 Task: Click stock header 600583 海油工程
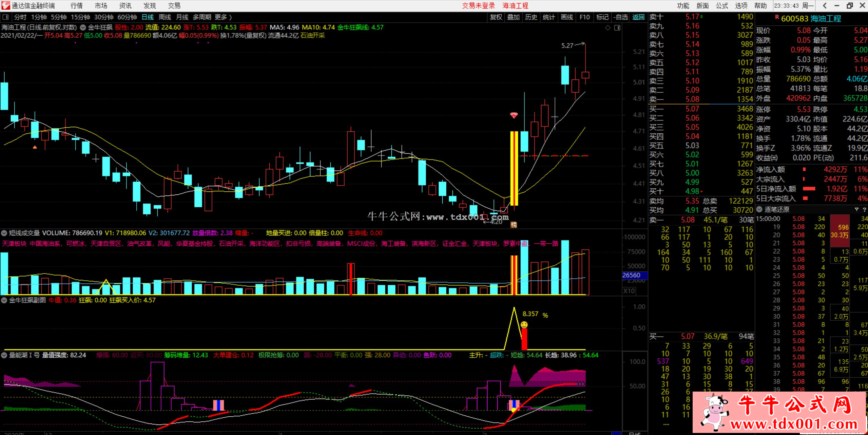pyautogui.click(x=811, y=19)
